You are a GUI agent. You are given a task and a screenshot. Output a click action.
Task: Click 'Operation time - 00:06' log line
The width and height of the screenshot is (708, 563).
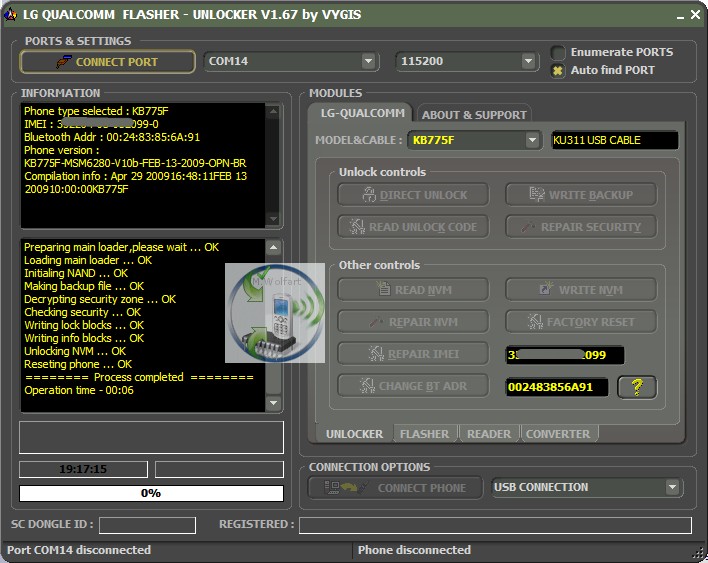click(79, 390)
